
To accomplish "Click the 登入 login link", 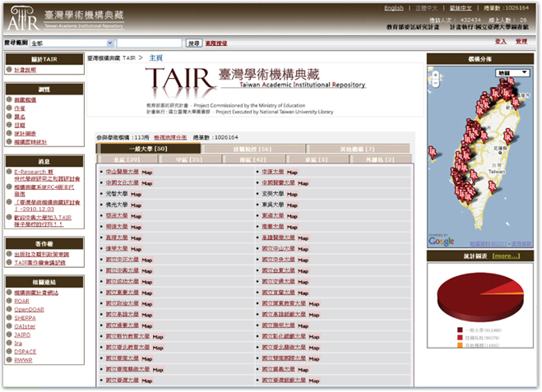I will click(x=500, y=41).
